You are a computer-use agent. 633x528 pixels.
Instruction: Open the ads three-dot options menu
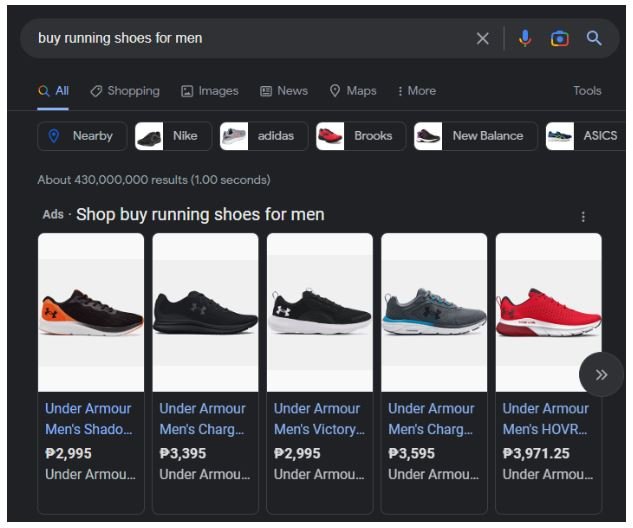pyautogui.click(x=583, y=217)
